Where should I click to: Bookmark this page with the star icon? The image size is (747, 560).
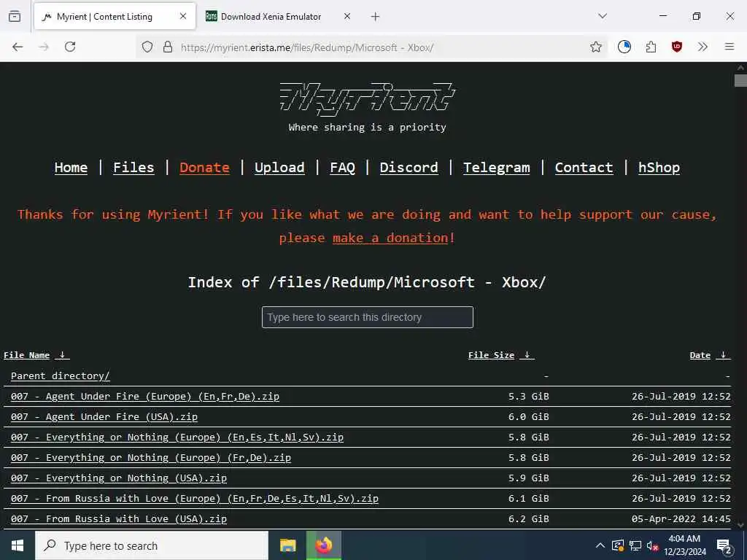coord(595,47)
